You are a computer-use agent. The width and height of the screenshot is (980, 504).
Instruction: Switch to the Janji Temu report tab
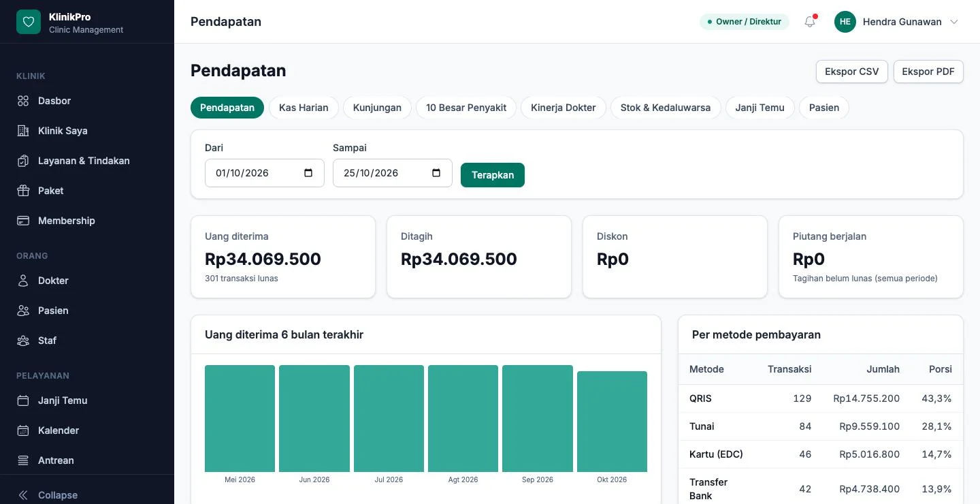(759, 108)
